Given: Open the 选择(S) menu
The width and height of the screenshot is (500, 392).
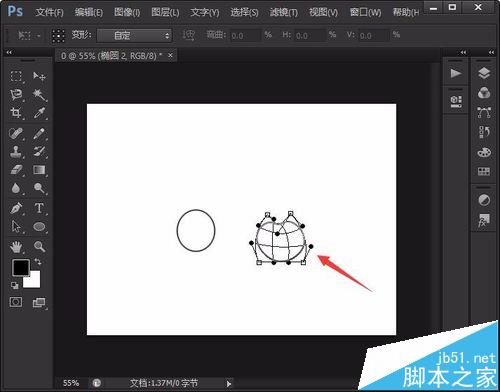Looking at the screenshot, I should 244,13.
